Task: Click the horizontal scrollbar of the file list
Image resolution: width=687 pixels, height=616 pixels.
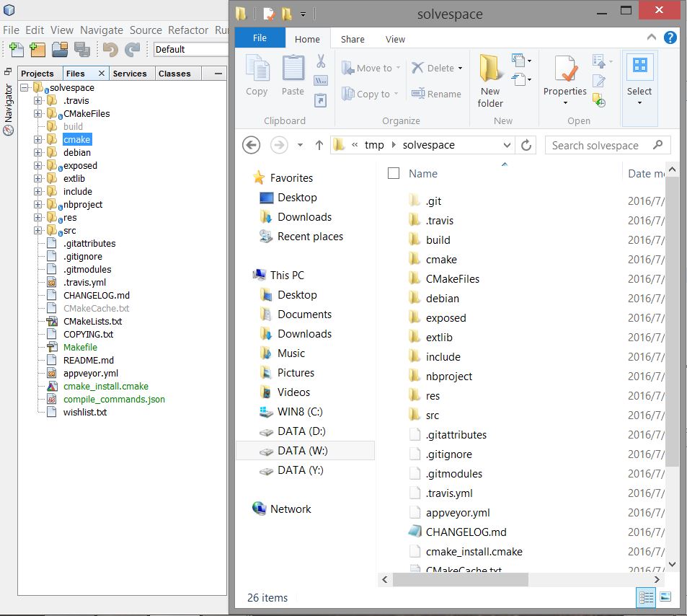Action: point(461,580)
